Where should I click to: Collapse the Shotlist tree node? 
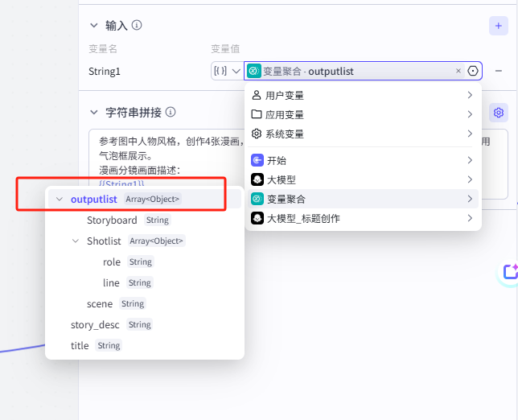click(76, 241)
